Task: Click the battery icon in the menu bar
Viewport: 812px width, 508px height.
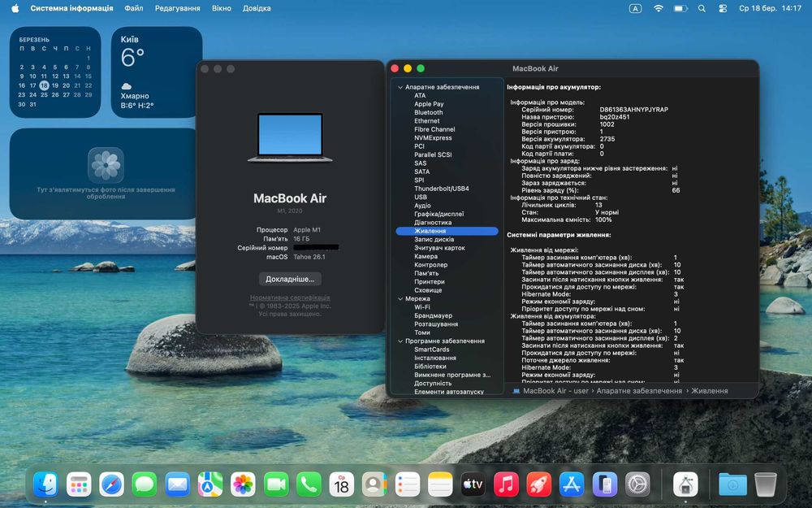Action: click(680, 8)
